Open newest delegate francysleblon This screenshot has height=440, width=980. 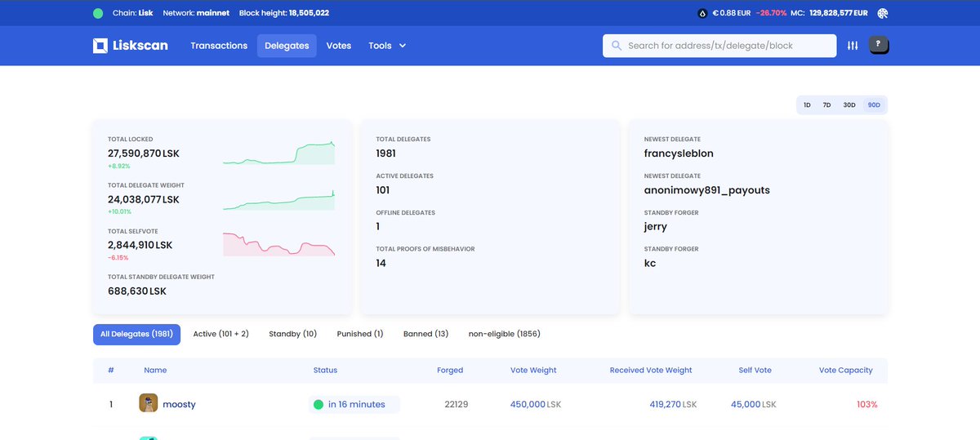(x=679, y=153)
